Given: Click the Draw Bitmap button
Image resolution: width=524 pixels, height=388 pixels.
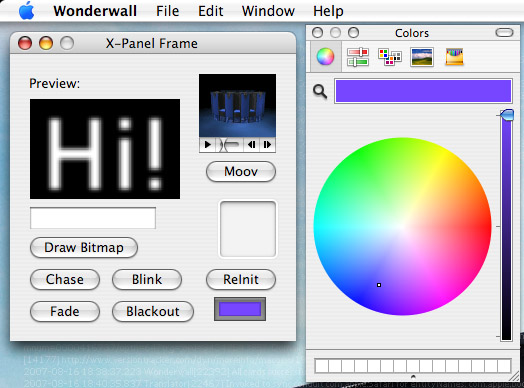Looking at the screenshot, I should [84, 248].
